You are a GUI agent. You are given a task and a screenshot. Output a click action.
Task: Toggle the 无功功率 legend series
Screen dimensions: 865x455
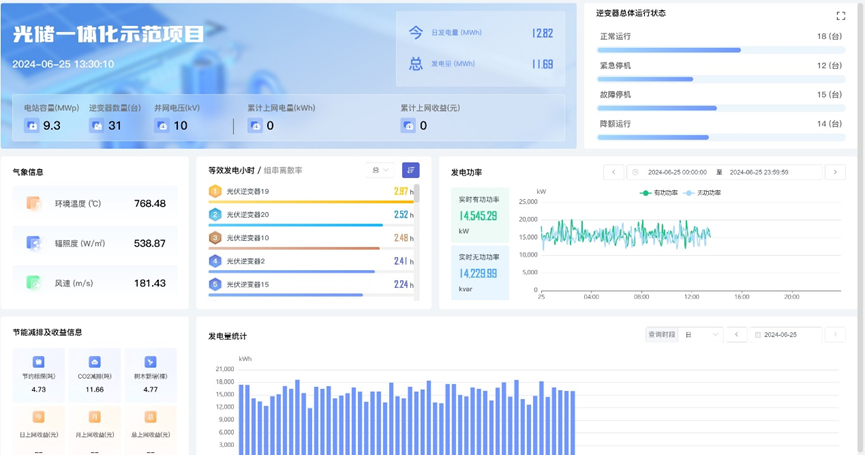(704, 193)
